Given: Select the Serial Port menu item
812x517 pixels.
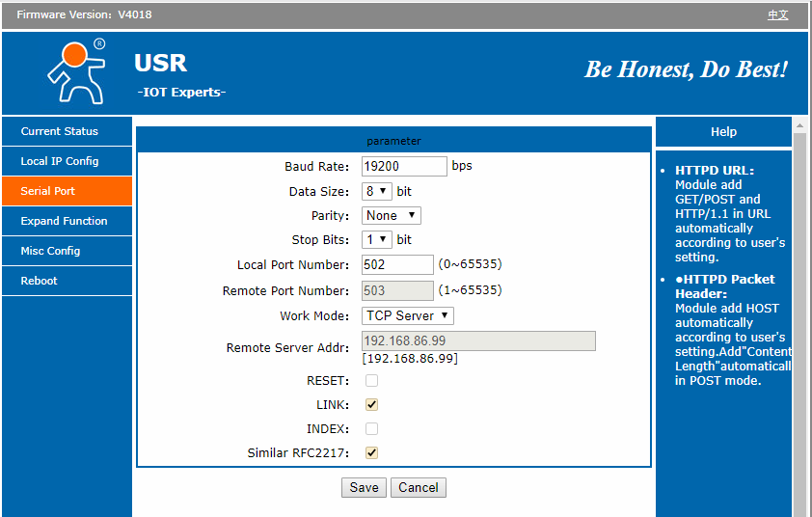Looking at the screenshot, I should (x=48, y=191).
